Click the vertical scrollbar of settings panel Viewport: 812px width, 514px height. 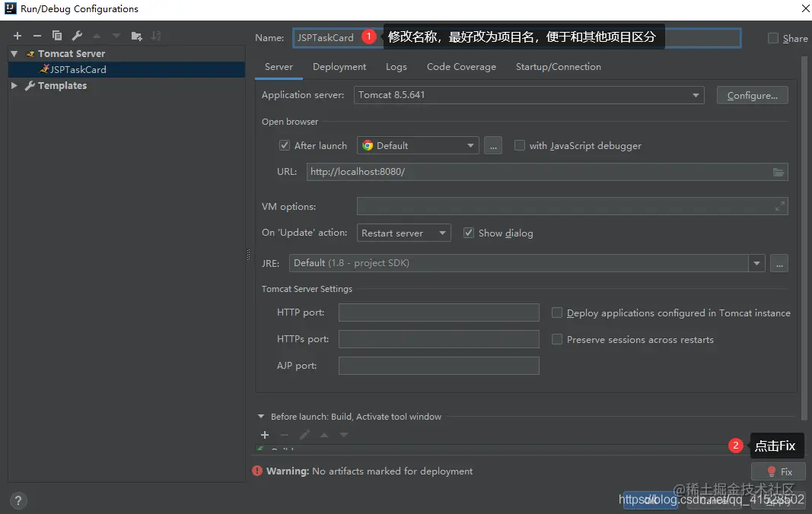pyautogui.click(x=804, y=238)
